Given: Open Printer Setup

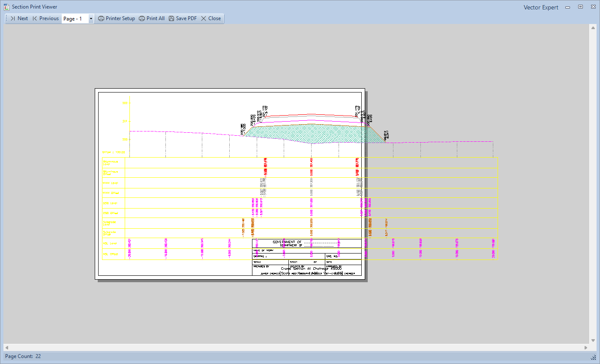Looking at the screenshot, I should [x=117, y=18].
